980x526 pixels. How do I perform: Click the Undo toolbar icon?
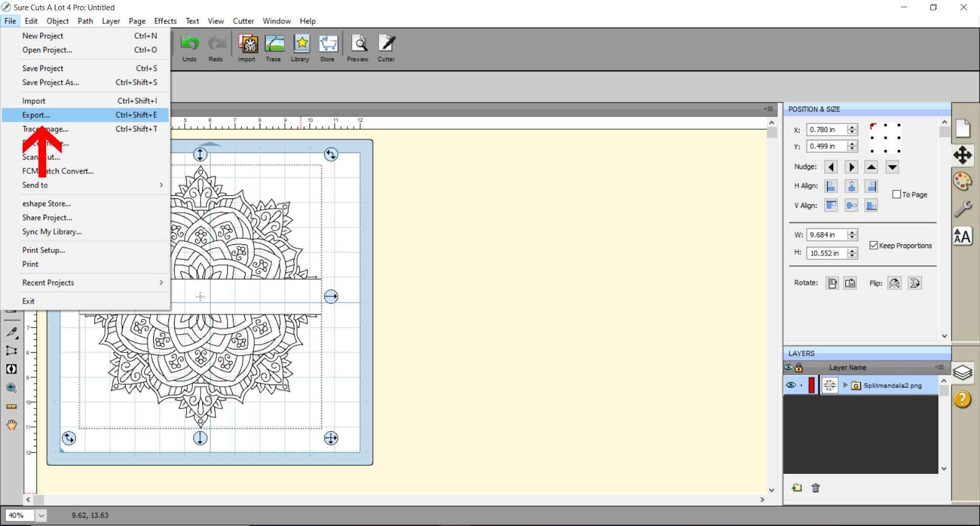click(190, 44)
